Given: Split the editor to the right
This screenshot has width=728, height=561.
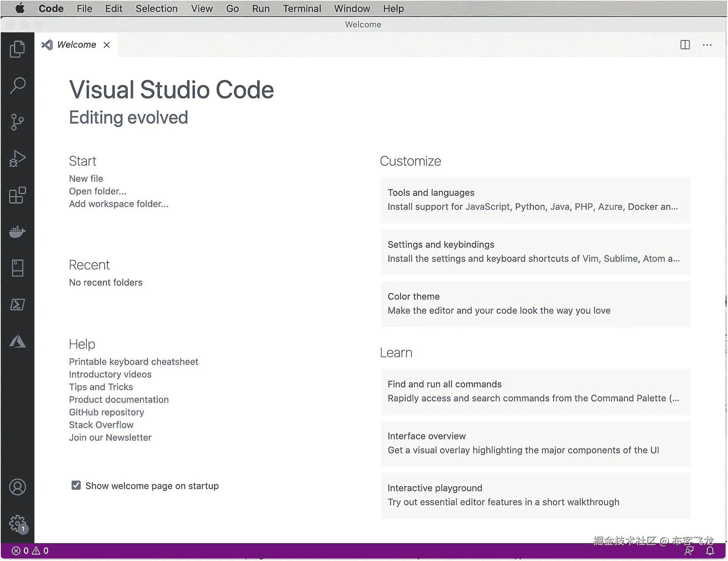Looking at the screenshot, I should pyautogui.click(x=685, y=45).
